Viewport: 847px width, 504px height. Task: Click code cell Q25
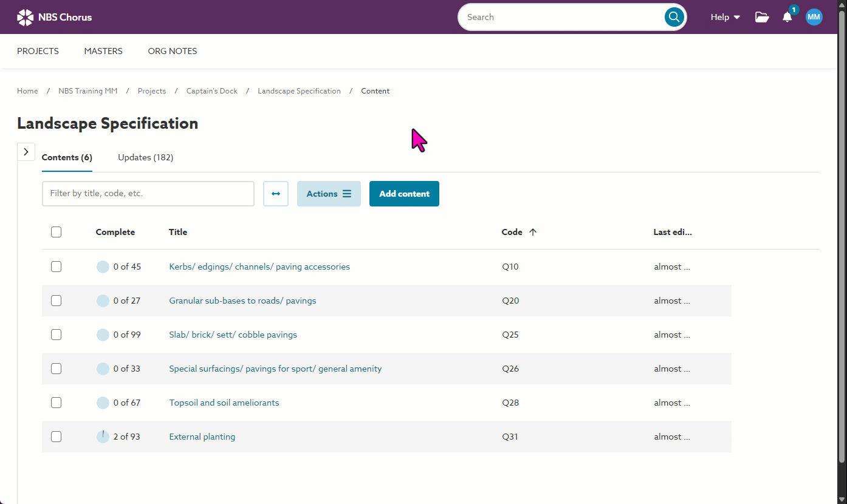pyautogui.click(x=510, y=335)
